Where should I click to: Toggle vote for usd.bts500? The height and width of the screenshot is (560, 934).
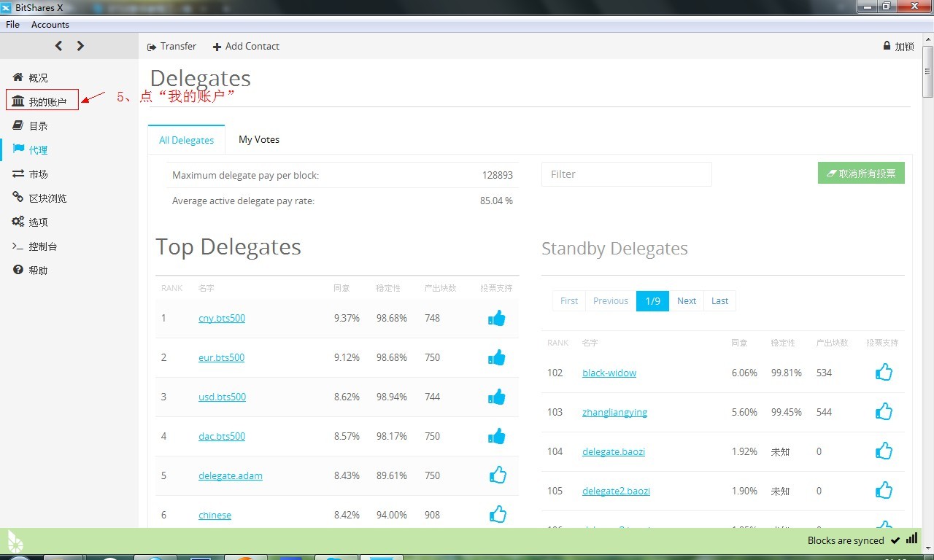pyautogui.click(x=497, y=397)
